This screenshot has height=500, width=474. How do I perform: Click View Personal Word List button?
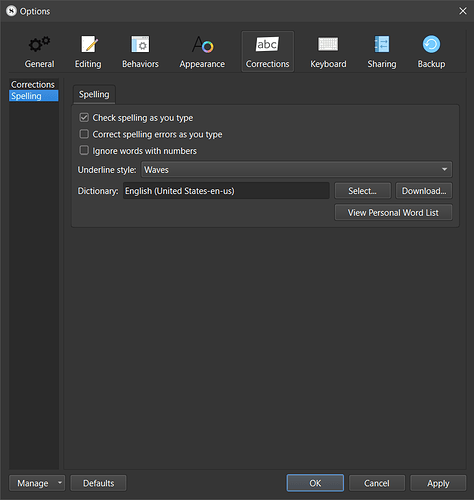click(x=393, y=213)
